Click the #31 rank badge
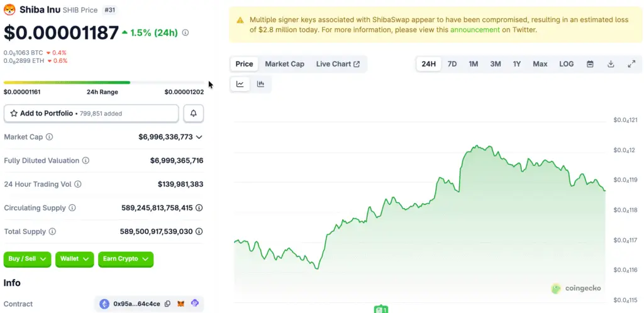 (109, 10)
